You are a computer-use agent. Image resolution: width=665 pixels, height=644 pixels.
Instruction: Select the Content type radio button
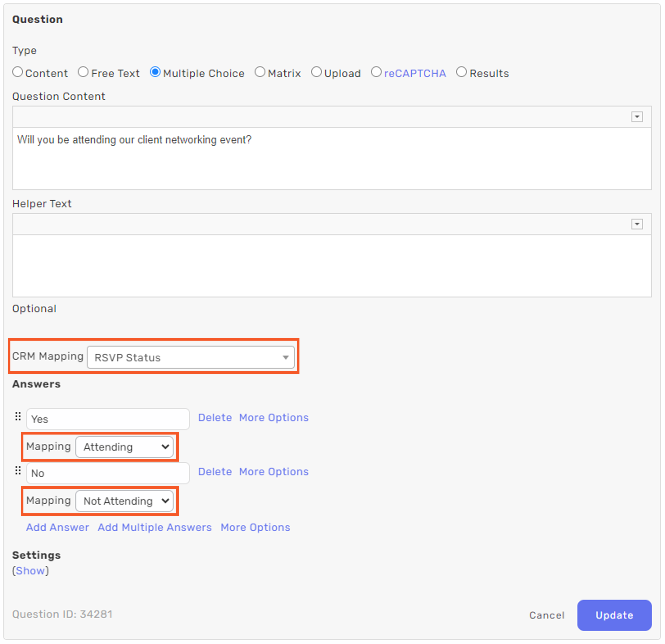click(x=18, y=72)
